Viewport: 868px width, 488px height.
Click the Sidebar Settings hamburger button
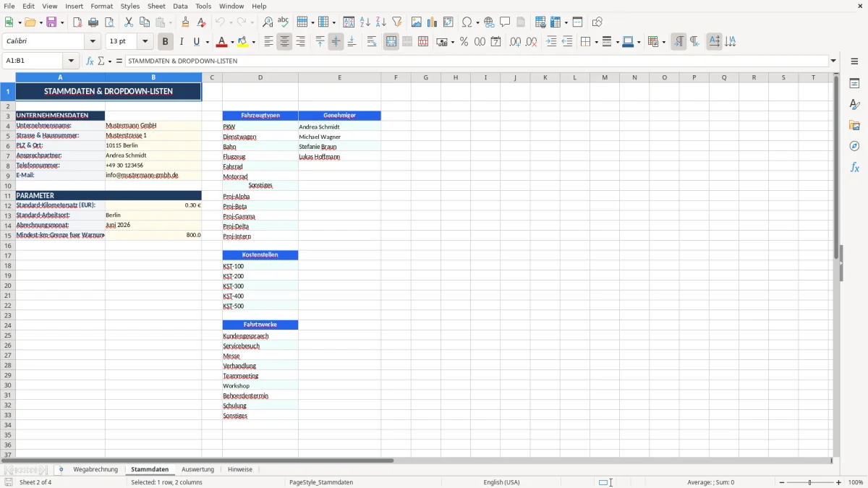(x=854, y=61)
